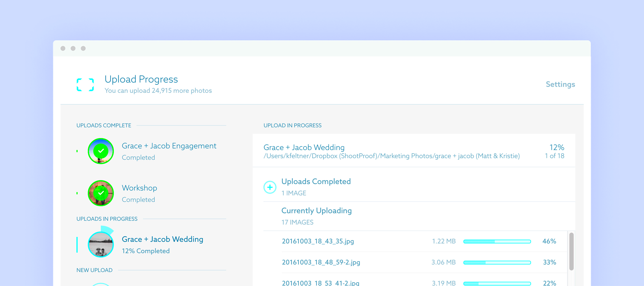
Task: Click the 33% percentage value
Action: click(x=550, y=262)
